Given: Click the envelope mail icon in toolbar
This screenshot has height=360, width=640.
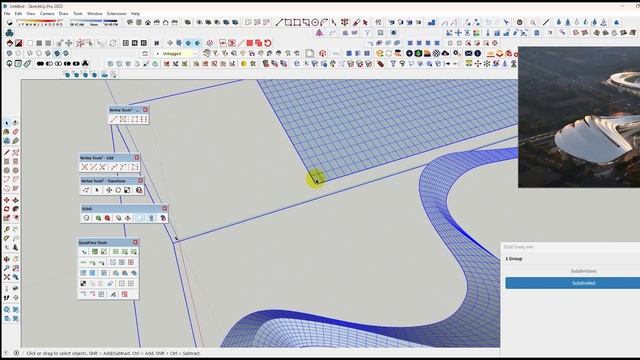Looking at the screenshot, I should click(468, 53).
